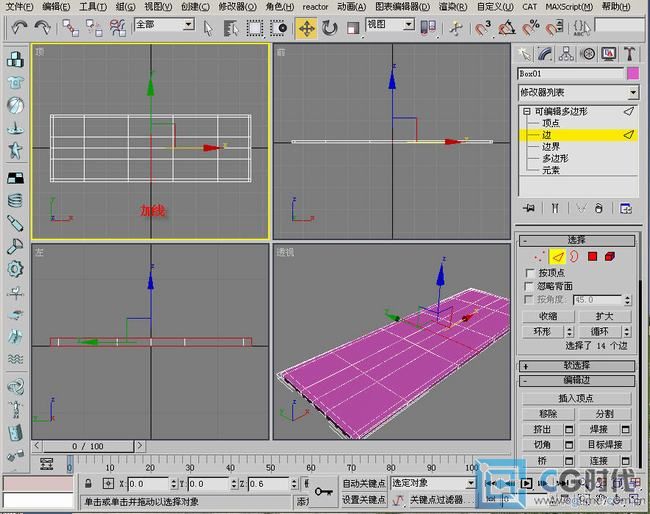Open the Display command panel tab
650x514 pixels.
point(609,54)
